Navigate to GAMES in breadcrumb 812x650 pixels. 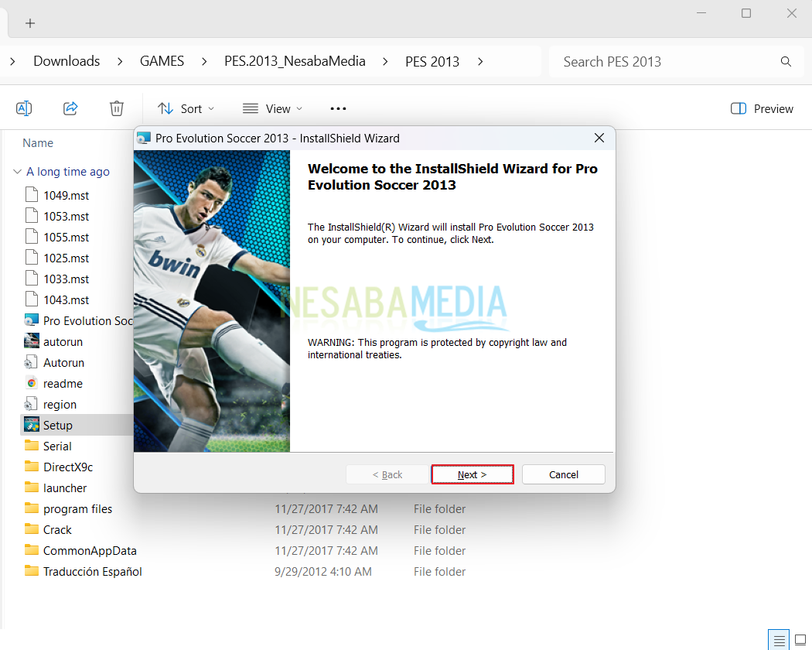pyautogui.click(x=162, y=61)
